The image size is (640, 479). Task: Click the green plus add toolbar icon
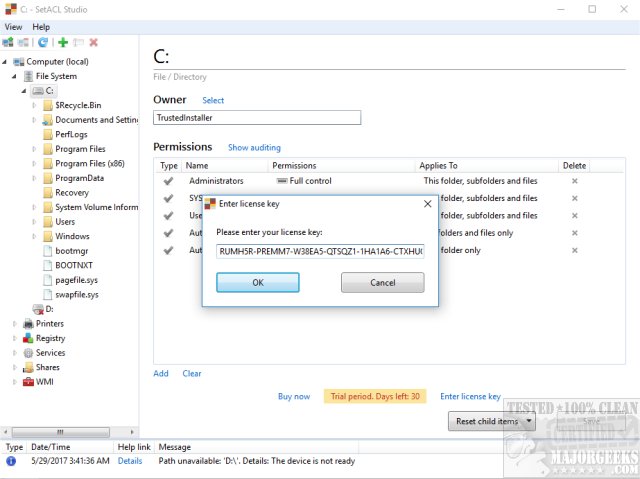click(63, 42)
